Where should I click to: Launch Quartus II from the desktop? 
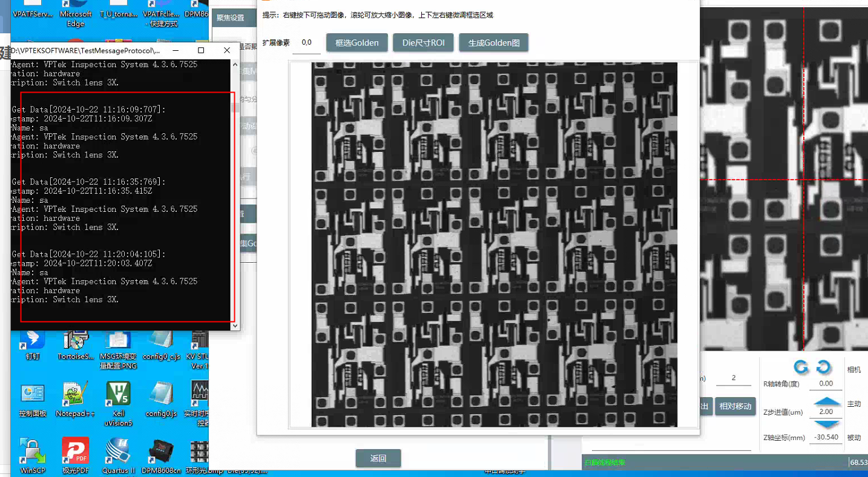tap(118, 455)
